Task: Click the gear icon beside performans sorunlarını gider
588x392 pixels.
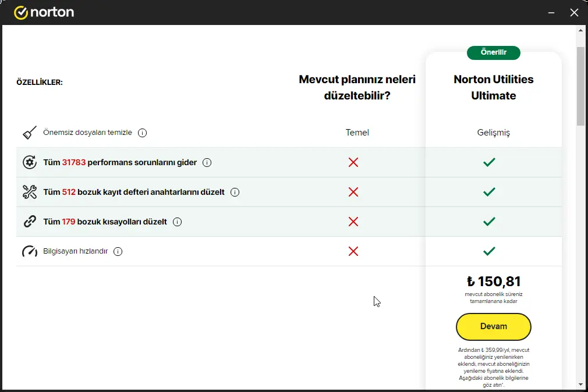Action: tap(30, 162)
